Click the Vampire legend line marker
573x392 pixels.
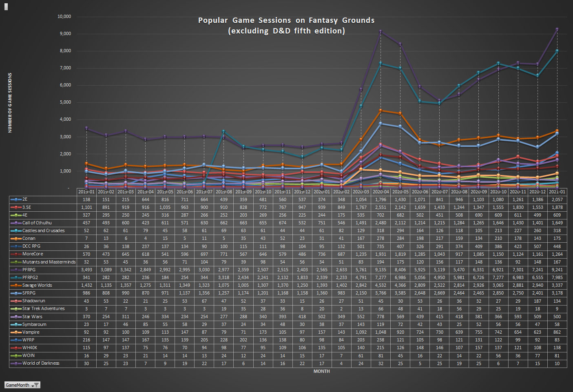(x=16, y=332)
